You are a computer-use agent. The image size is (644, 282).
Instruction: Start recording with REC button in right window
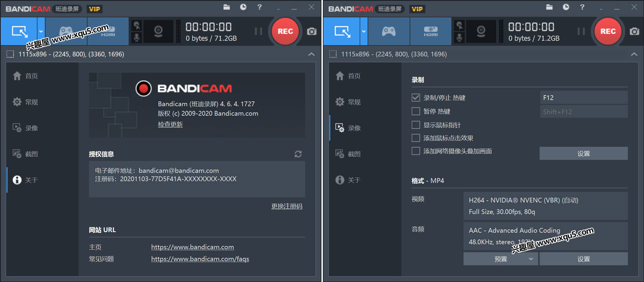(x=608, y=31)
